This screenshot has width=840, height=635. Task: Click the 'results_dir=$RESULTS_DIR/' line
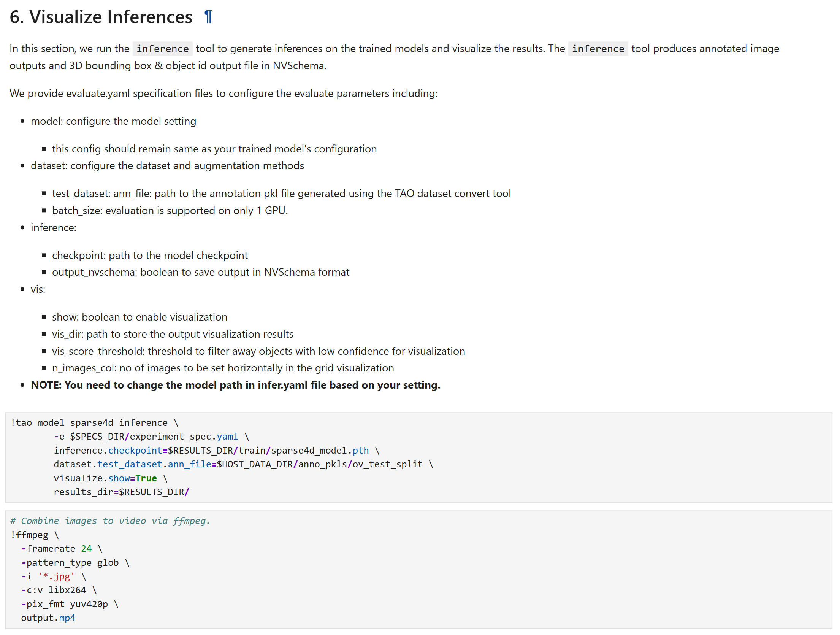121,492
